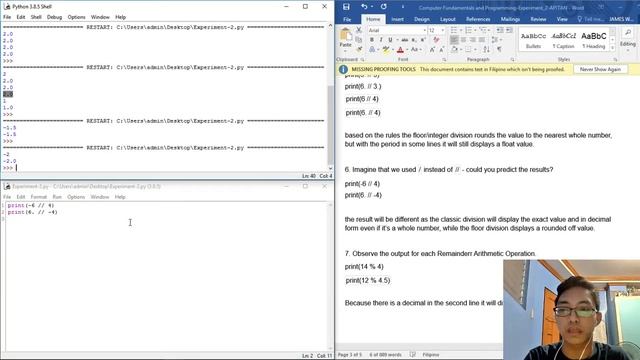Screen dimensions: 640x360
Task: Click the Sort icon in Paragraph group
Action: [x=486, y=49]
